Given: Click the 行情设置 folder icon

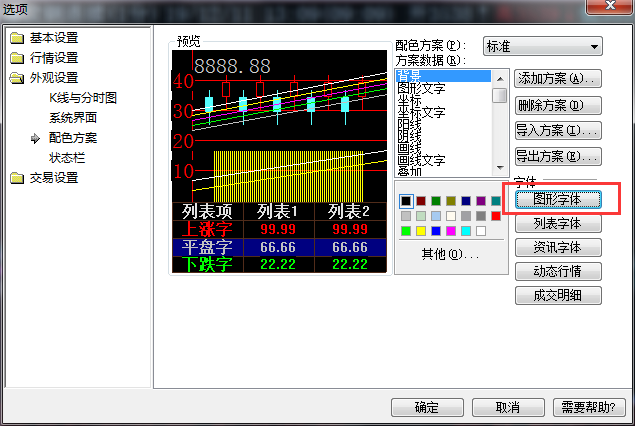Looking at the screenshot, I should click(16, 58).
